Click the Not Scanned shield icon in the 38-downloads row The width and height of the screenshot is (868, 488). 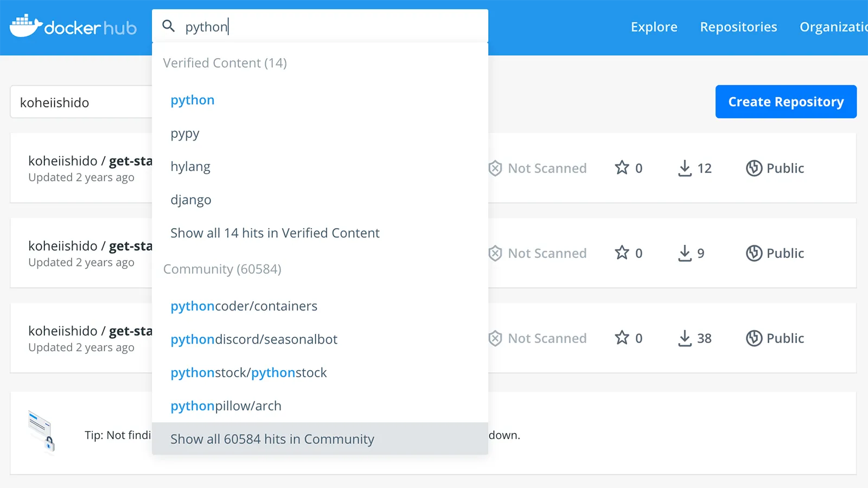click(495, 338)
